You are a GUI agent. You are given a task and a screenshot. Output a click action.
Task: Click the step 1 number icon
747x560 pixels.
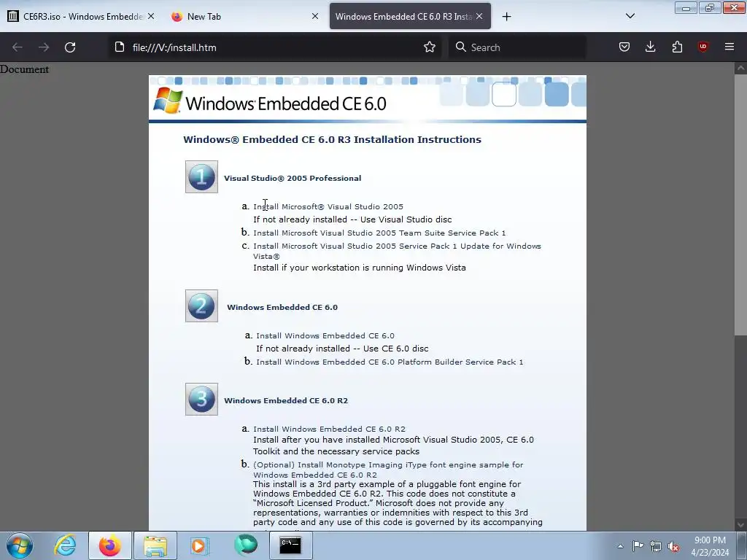click(201, 176)
